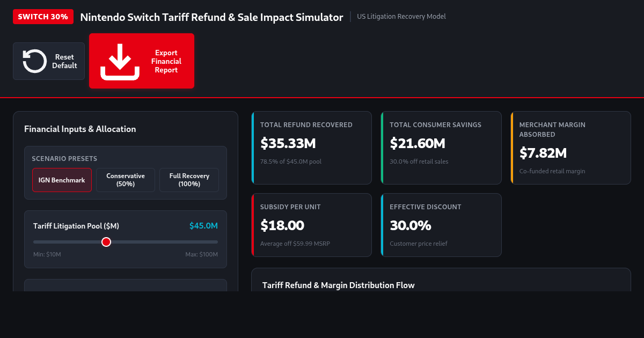The height and width of the screenshot is (338, 644).
Task: Click the 'Tariff Litigation Pool ($M)' label
Action: click(x=76, y=226)
